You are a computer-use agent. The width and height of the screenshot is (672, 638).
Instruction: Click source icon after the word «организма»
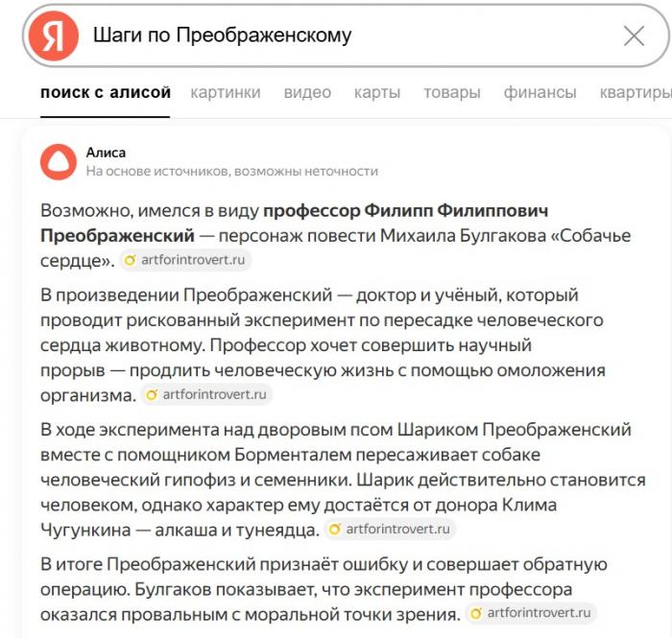(x=152, y=394)
